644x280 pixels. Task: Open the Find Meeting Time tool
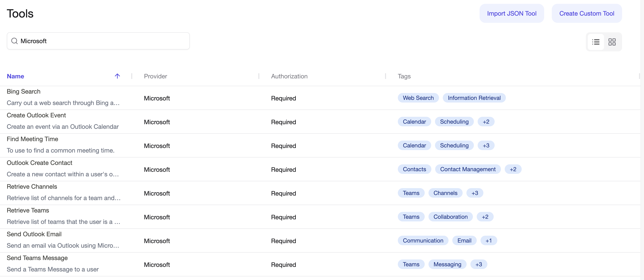point(32,139)
